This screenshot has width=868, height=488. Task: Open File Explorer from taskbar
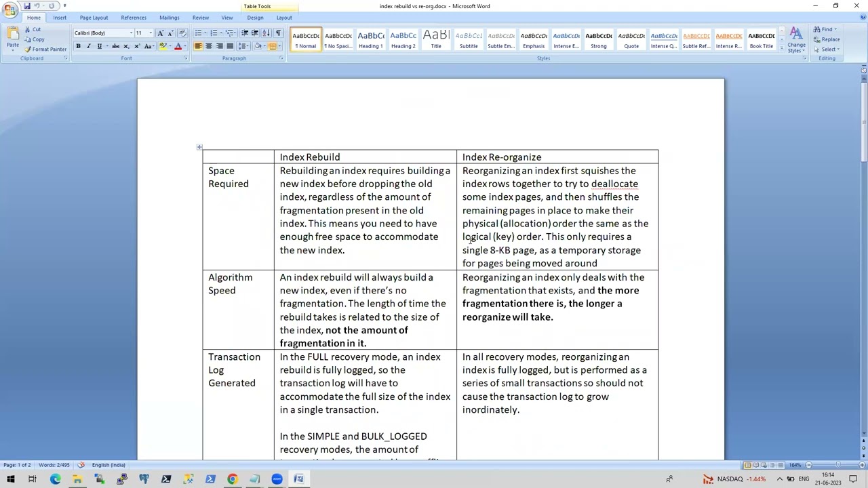click(77, 479)
